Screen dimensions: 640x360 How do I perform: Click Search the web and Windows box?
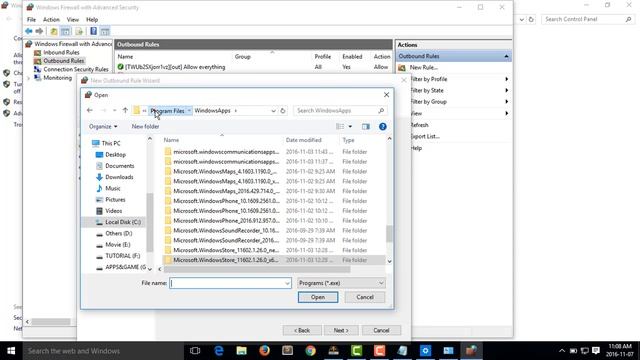tap(102, 351)
